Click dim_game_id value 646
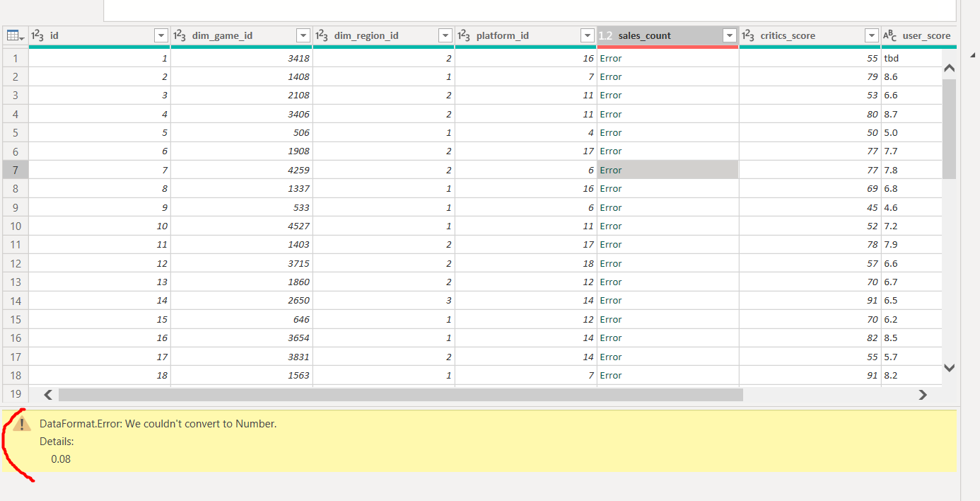Screen dimensions: 980x501 tap(241, 319)
